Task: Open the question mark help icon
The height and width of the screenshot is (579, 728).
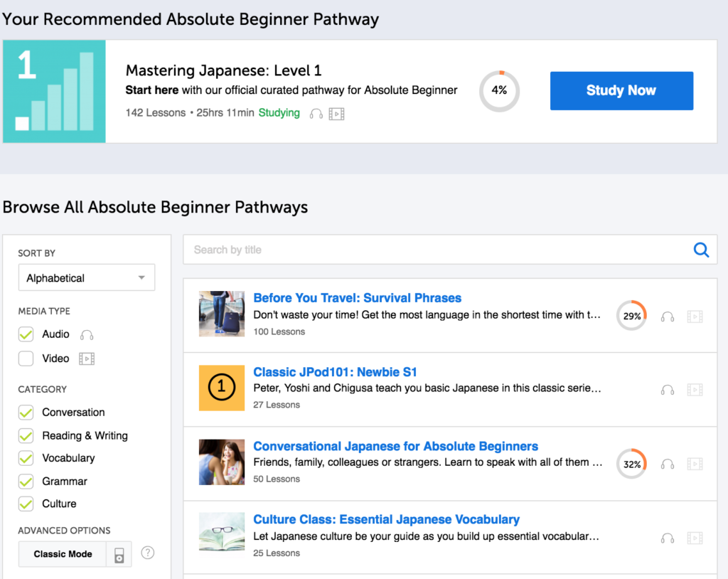Action: click(147, 553)
